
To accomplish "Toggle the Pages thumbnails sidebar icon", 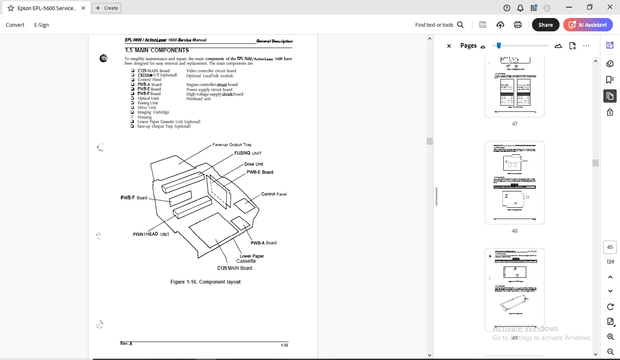I will coord(610,96).
